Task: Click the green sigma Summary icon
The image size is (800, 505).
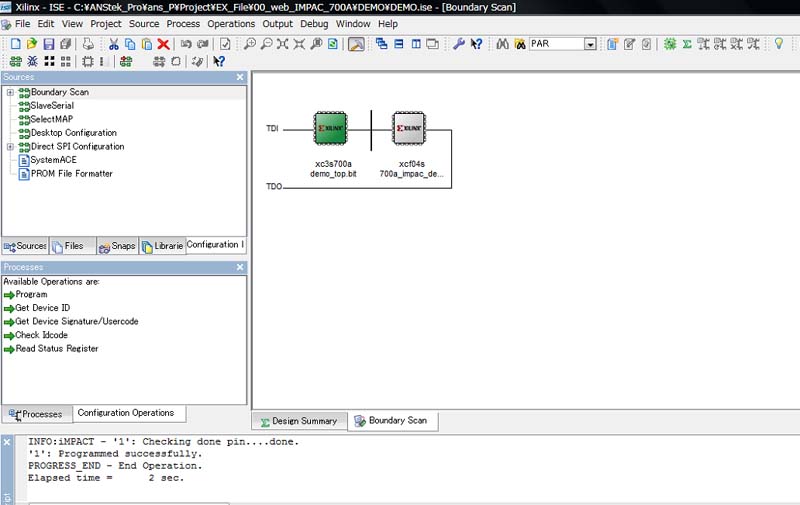Action: click(x=687, y=44)
